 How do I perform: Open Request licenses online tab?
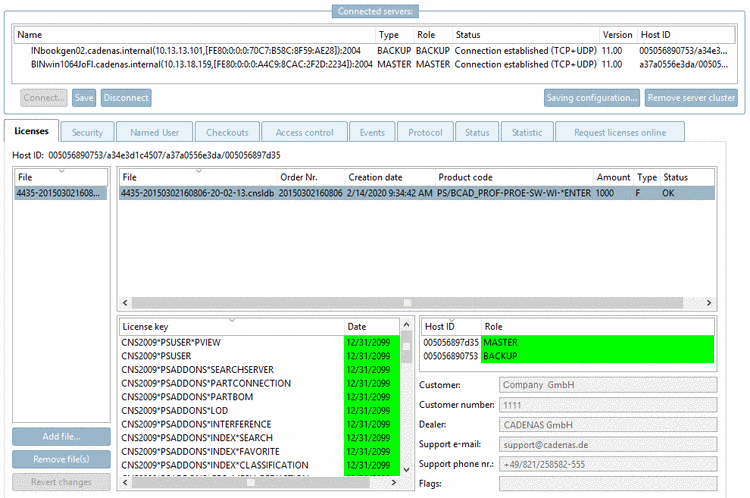tap(620, 133)
